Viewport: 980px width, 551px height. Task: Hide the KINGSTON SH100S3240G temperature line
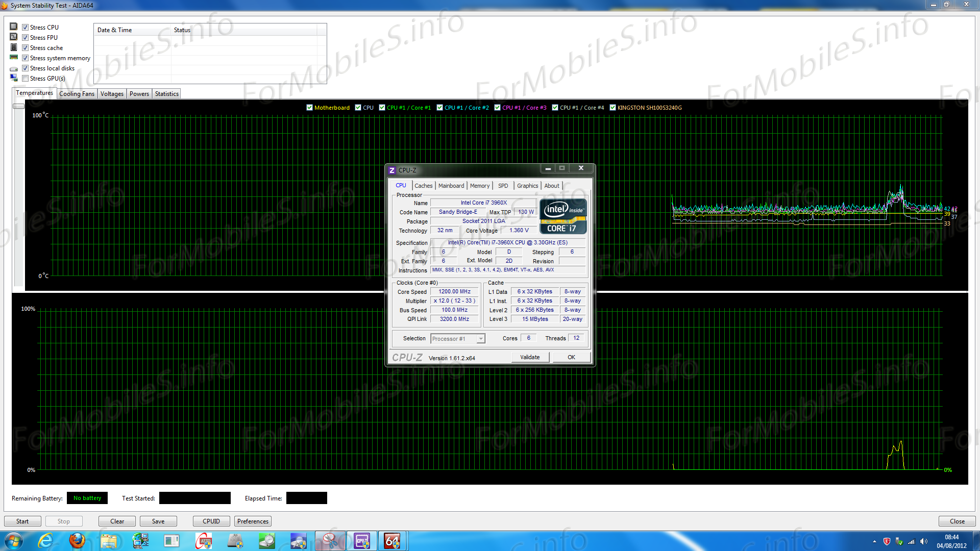point(612,108)
